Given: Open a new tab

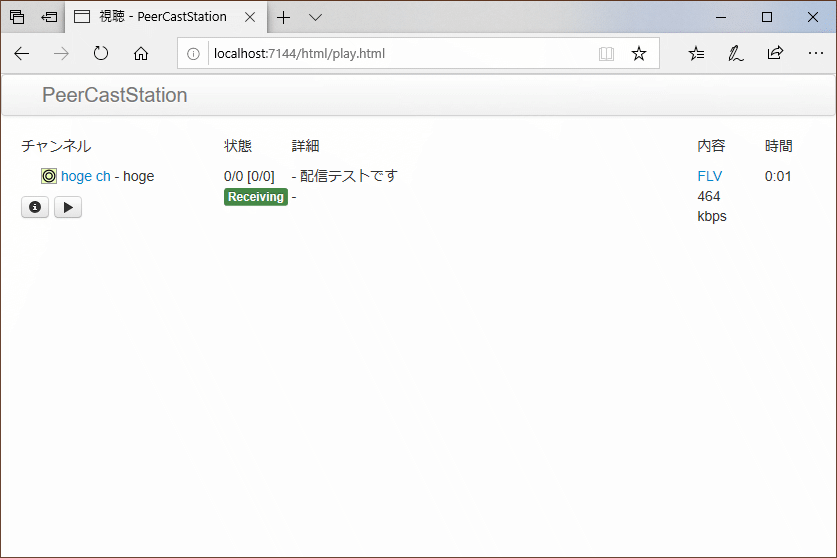Looking at the screenshot, I should 283,18.
